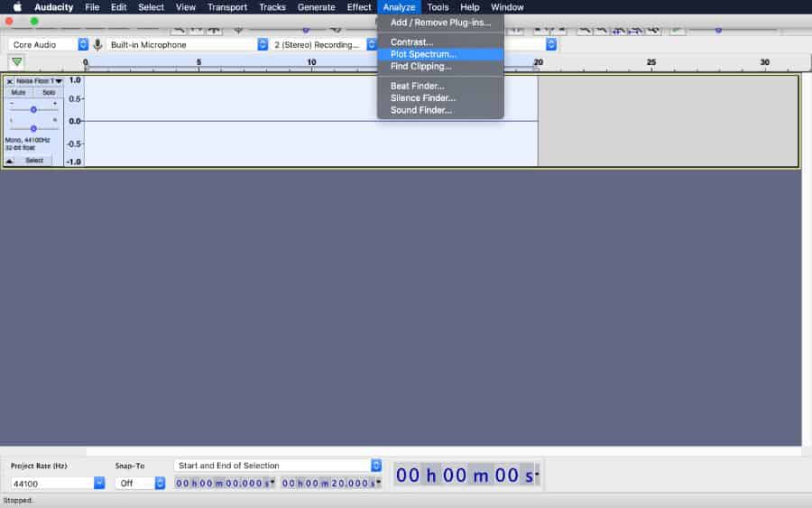812x508 pixels.
Task: Click the red window close button
Action: tap(9, 22)
